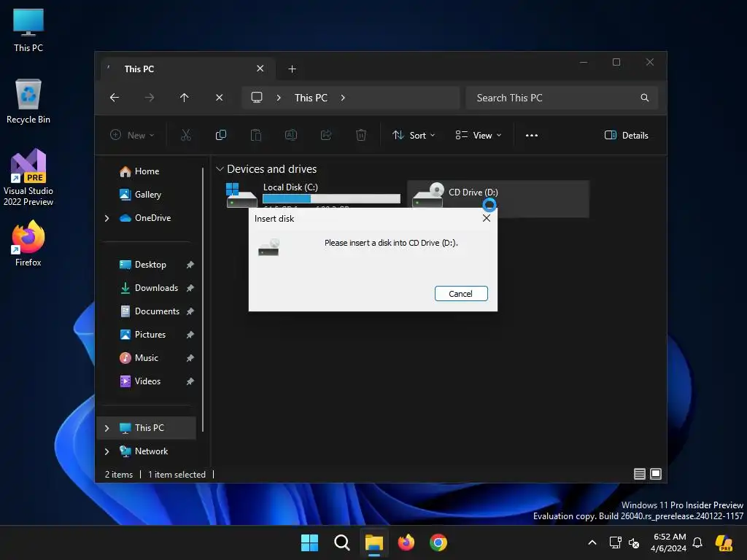Select Network in navigation pane
The image size is (747, 560).
(x=151, y=451)
